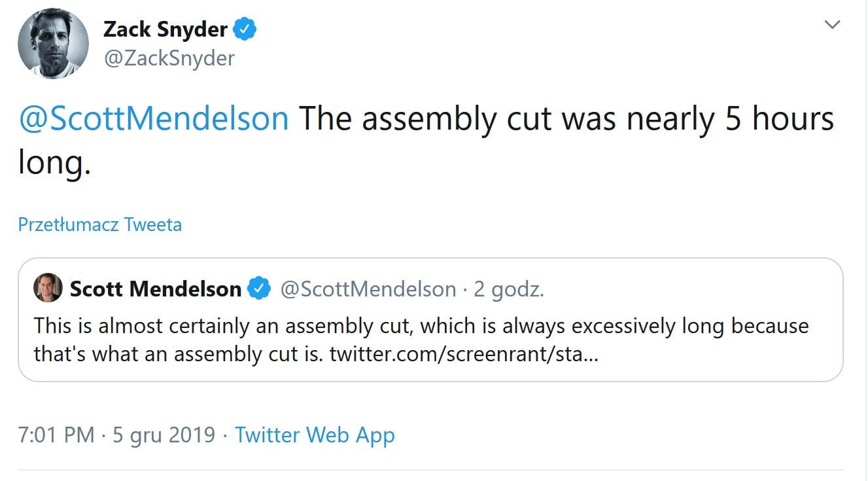Click the 7:01 PM tweet time
Viewport: 868px width, 481px height.
tap(56, 435)
